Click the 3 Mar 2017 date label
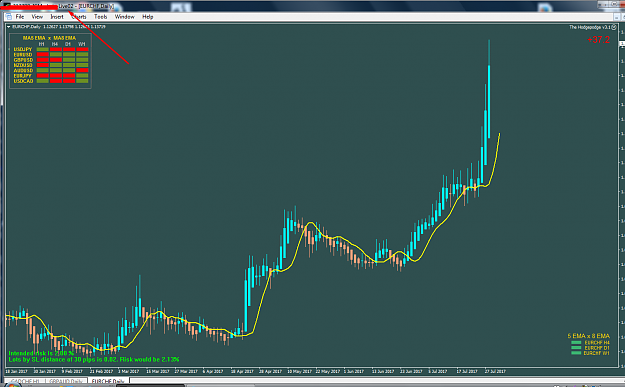 [128, 371]
